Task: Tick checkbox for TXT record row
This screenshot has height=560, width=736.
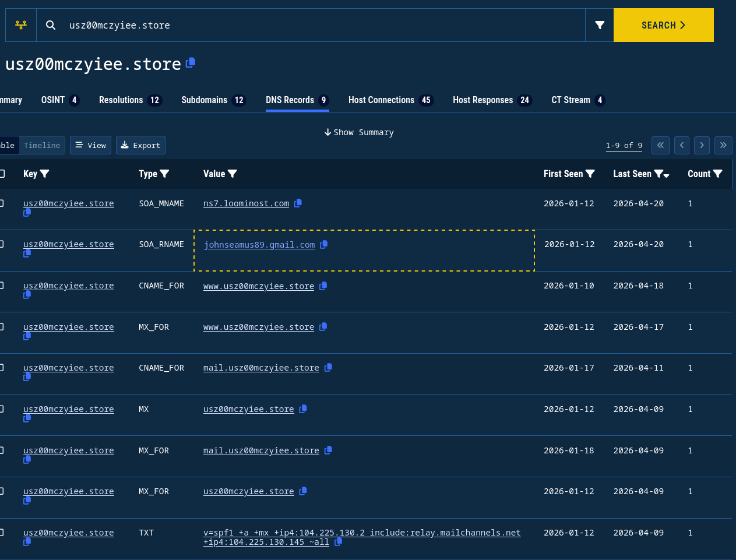Action: coord(2,533)
